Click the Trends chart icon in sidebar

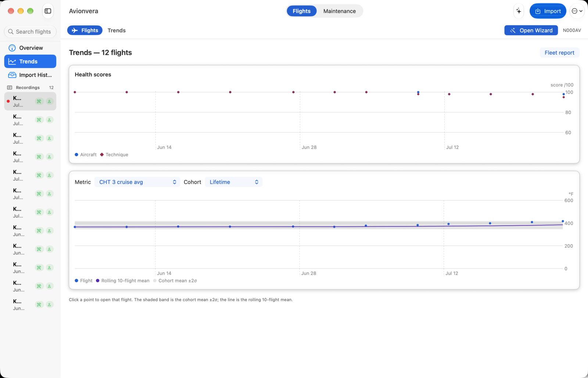(12, 61)
